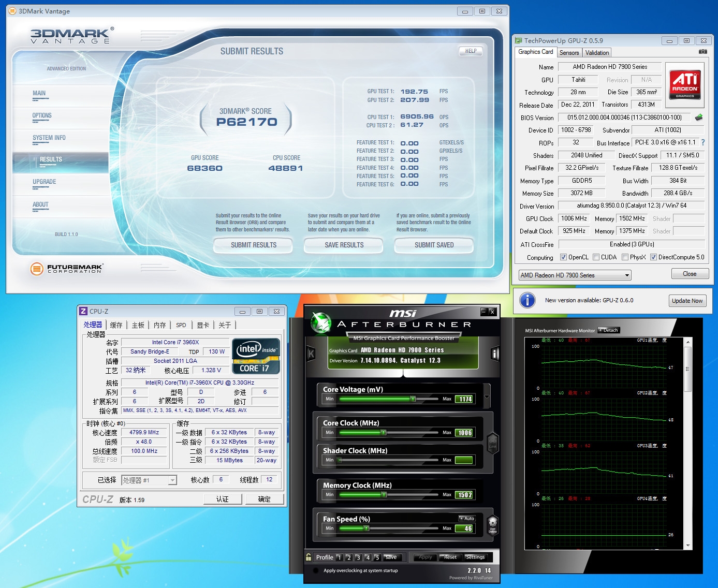Viewport: 718px width, 588px height.
Task: Switch to the Sensors tab in GPU-Z
Action: pos(569,53)
